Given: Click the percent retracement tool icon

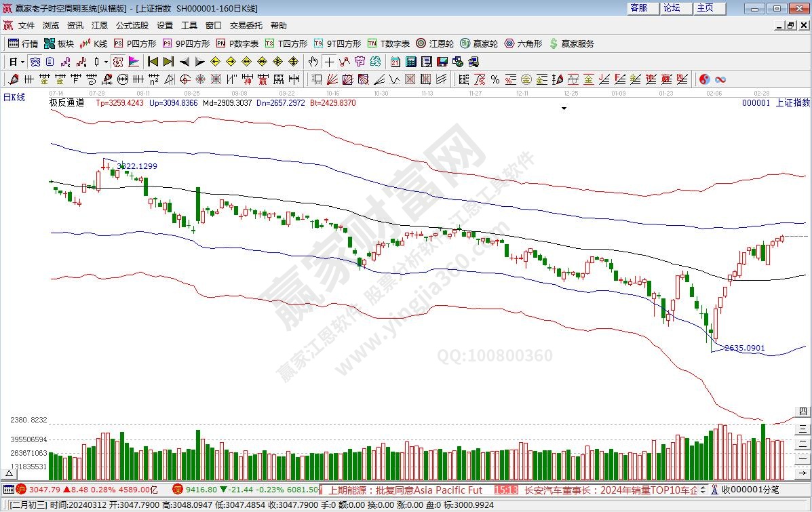Looking at the screenshot, I should point(495,79).
